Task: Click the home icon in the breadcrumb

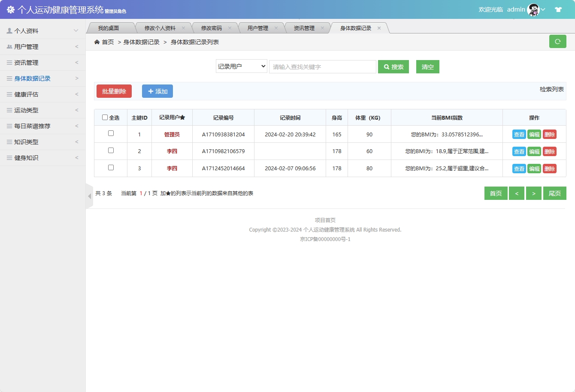Action: coord(97,42)
